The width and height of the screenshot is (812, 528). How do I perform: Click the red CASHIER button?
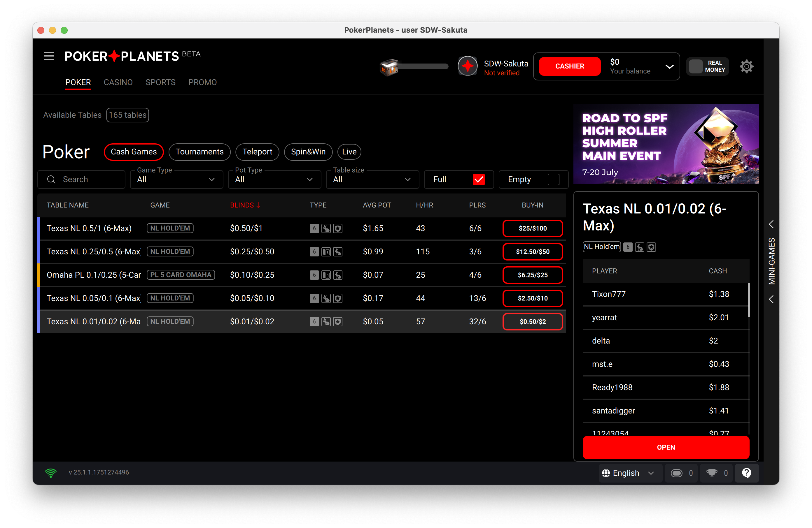pos(569,66)
